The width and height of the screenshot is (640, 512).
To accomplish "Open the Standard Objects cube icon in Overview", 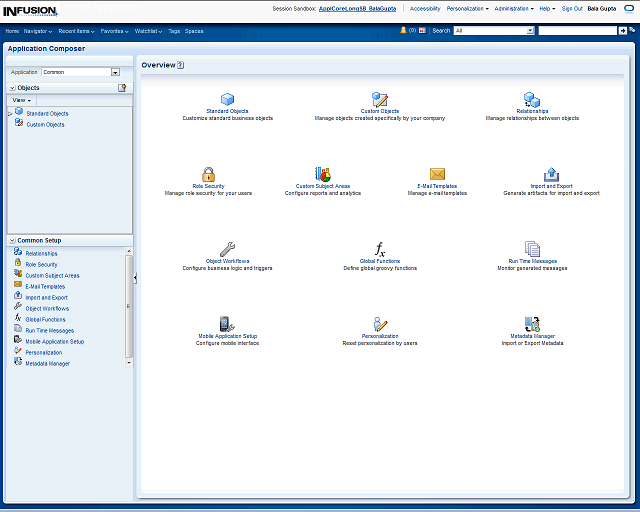I will (x=227, y=99).
